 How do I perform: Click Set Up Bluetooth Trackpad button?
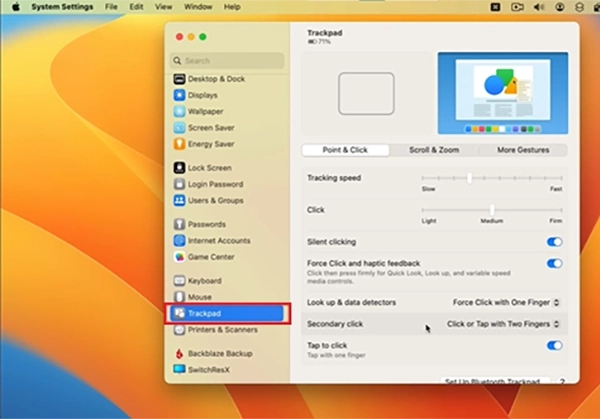[494, 381]
